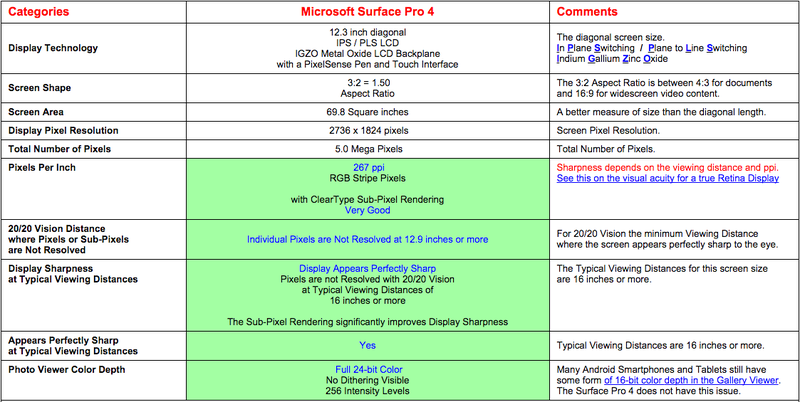
Task: Select the Comments column header
Action: click(x=587, y=12)
